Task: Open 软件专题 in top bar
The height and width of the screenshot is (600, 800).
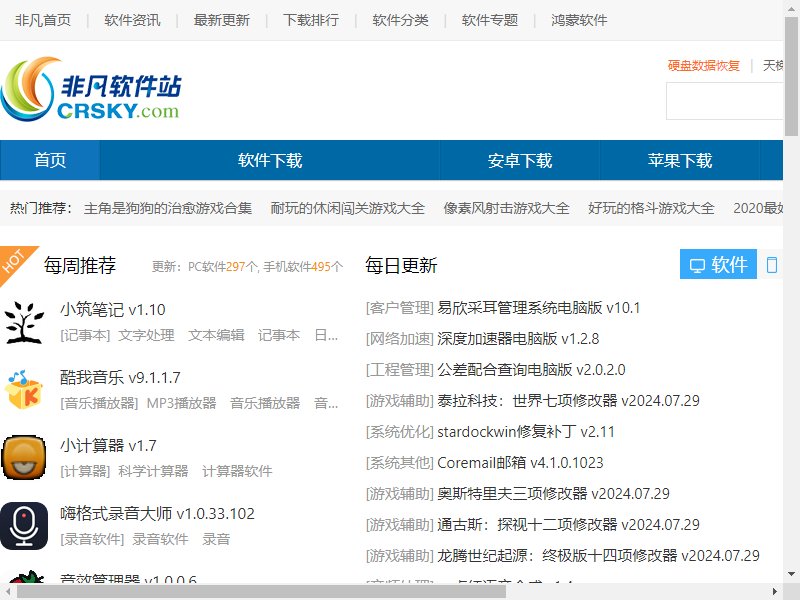Action: click(x=490, y=20)
